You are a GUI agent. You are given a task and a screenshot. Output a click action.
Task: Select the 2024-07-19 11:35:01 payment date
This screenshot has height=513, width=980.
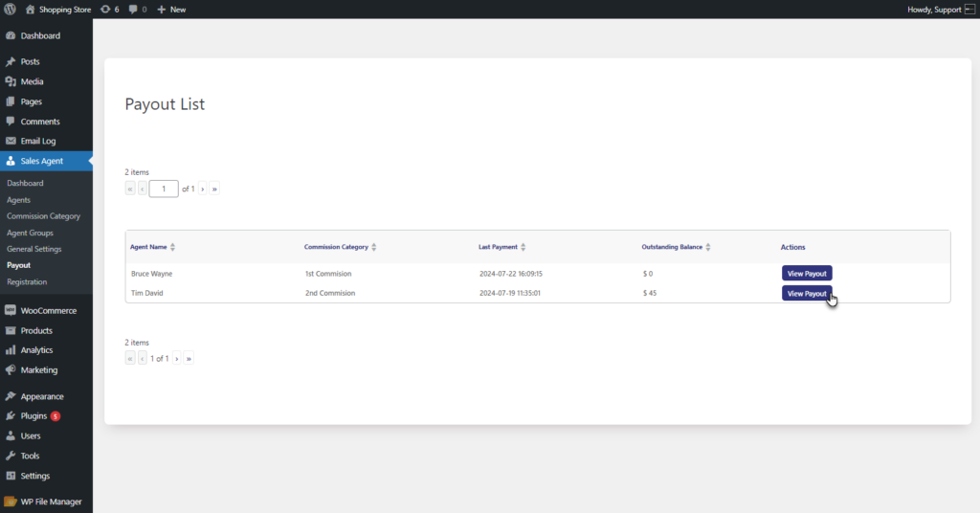[510, 293]
